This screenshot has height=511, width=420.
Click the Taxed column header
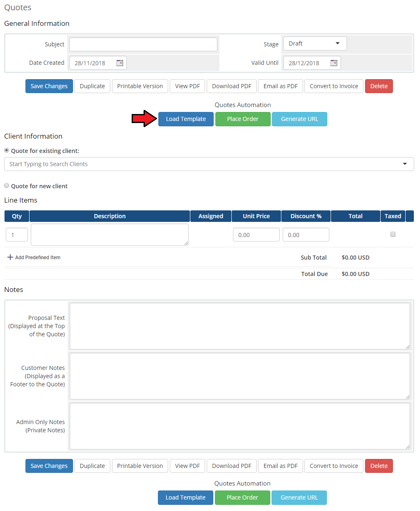click(x=393, y=216)
